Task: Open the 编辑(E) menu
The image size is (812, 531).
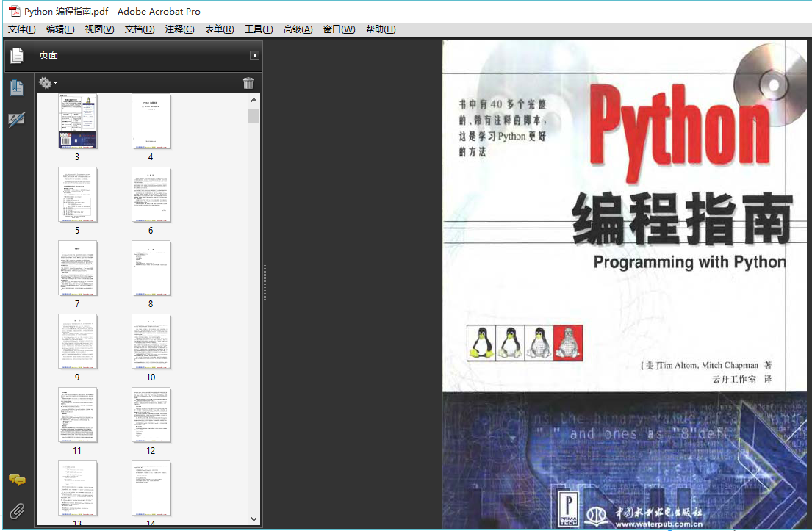Action: [60, 29]
